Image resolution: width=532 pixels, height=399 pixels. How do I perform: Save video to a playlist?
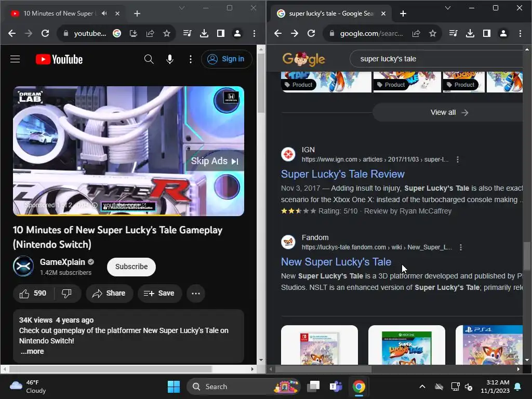tap(159, 294)
